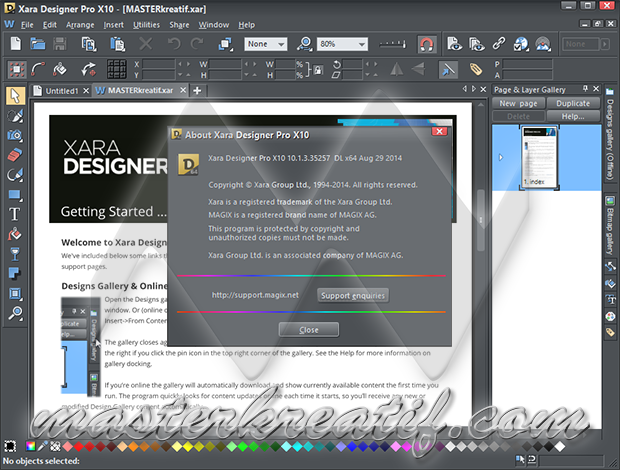
Task: Click the Publish website globe icon
Action: coord(521,43)
